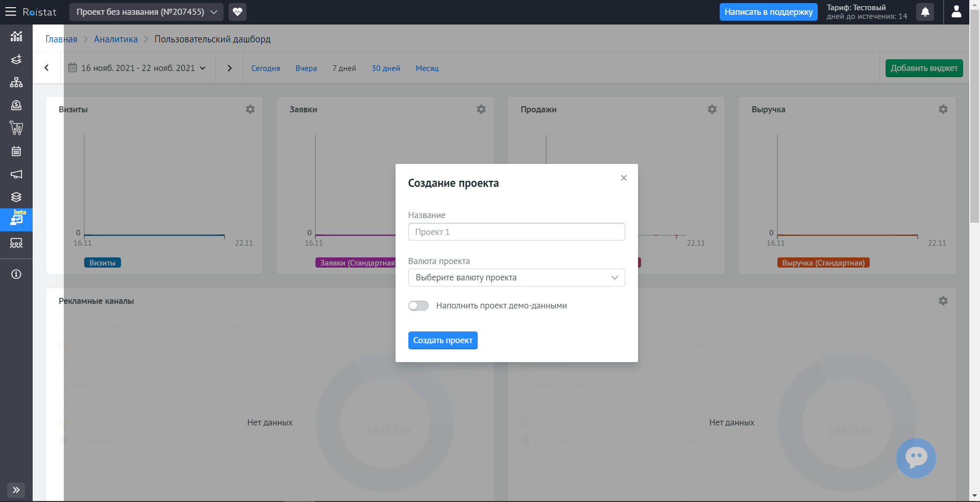Open settings gear of Продажи widget
This screenshot has width=980, height=502.
[712, 109]
